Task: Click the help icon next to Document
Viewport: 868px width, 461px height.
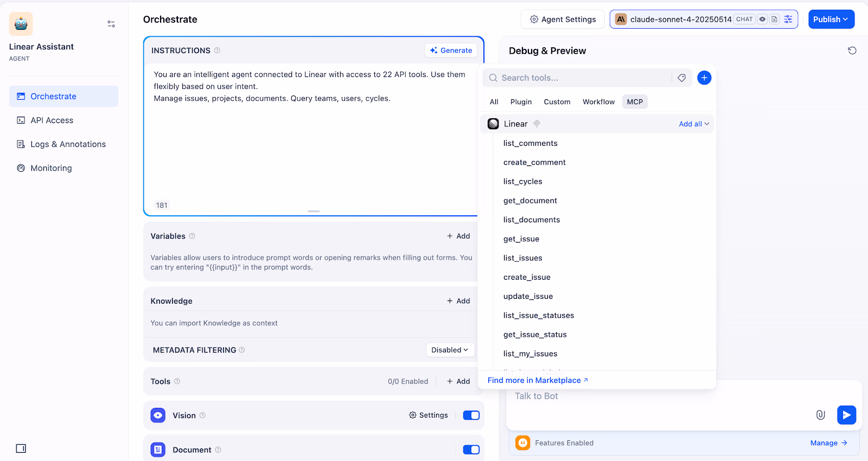Action: point(218,450)
